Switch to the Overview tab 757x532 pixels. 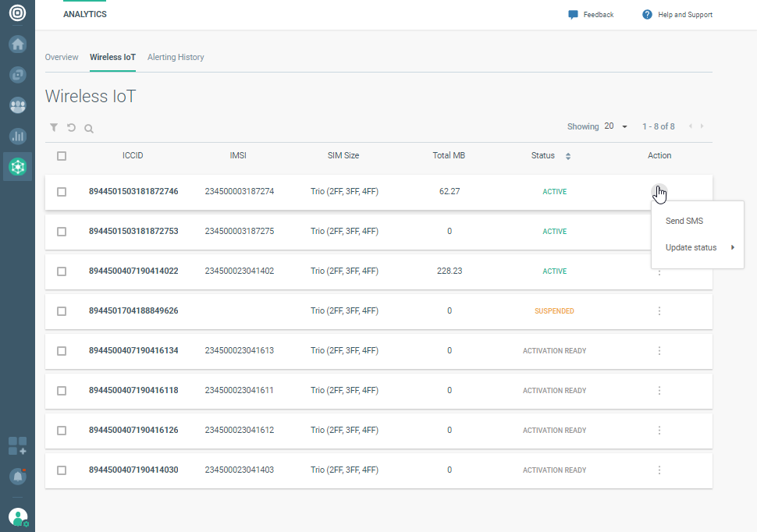click(x=62, y=58)
